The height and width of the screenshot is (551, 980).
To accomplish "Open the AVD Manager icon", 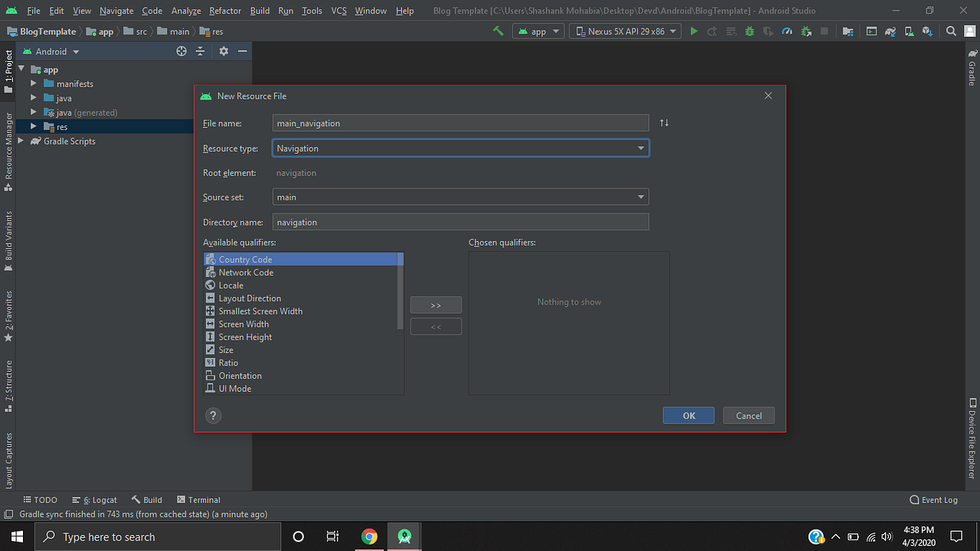I will (909, 31).
